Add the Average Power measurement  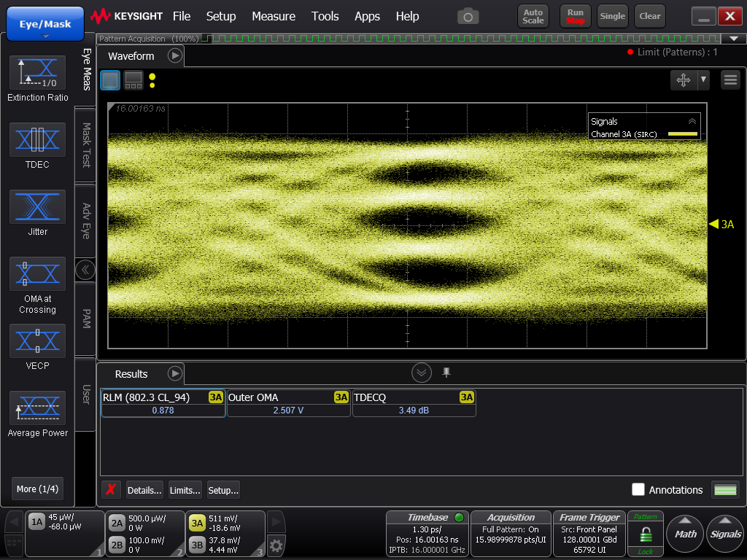(37, 408)
